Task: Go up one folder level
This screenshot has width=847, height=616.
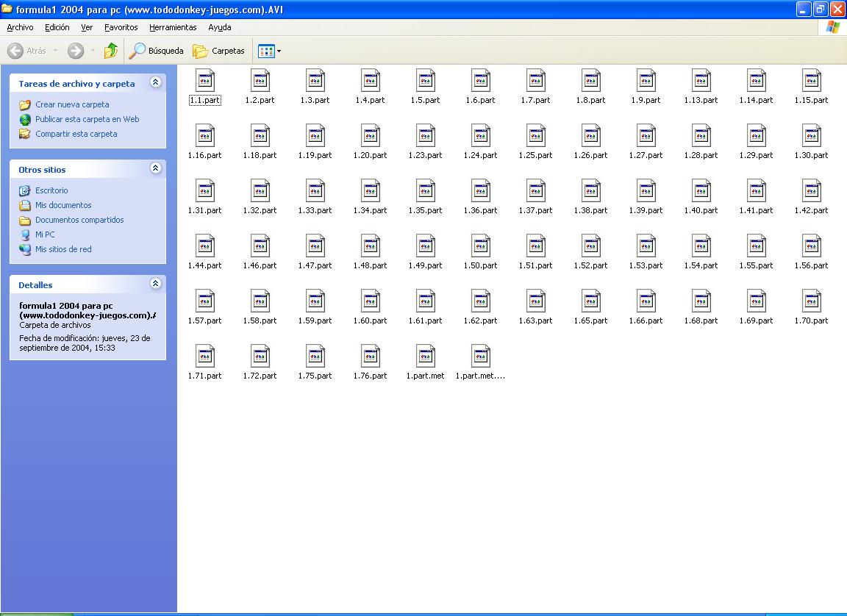Action: pyautogui.click(x=111, y=51)
